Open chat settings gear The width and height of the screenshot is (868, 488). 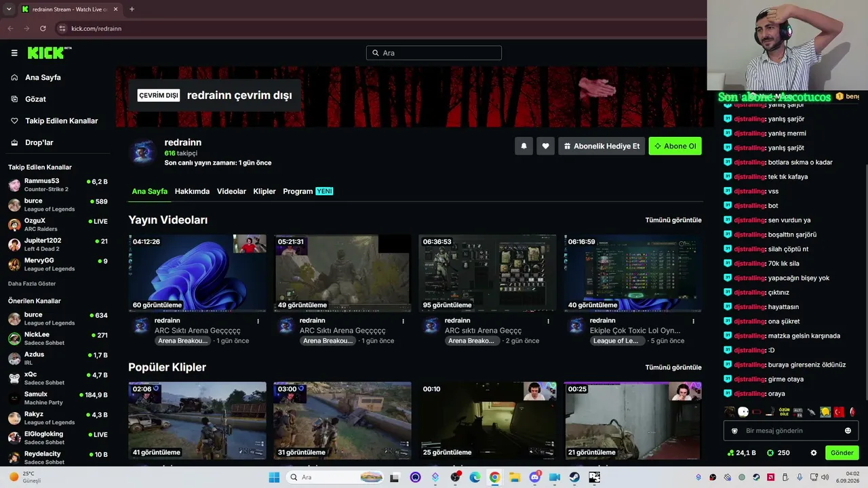point(814,453)
